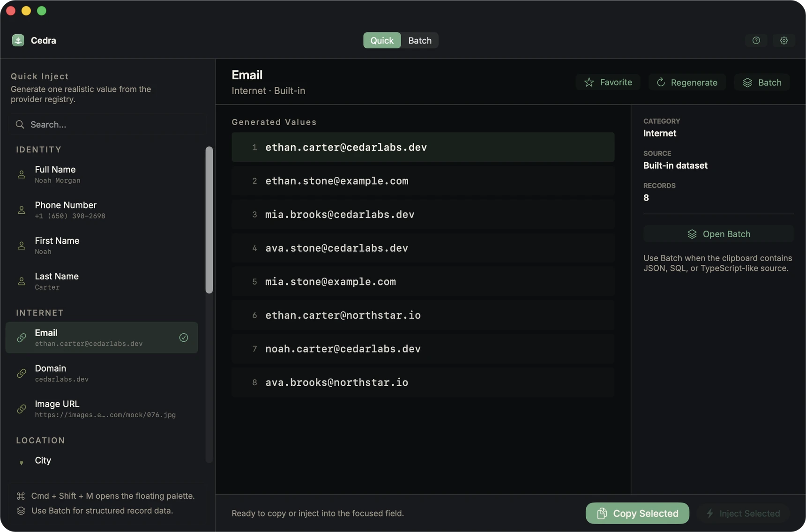
Task: Click the provider list scrollbar
Action: pos(209,220)
